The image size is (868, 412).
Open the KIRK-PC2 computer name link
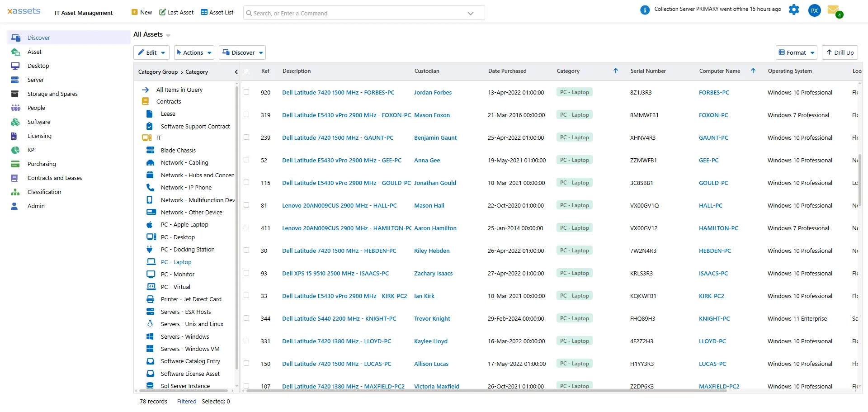point(712,296)
